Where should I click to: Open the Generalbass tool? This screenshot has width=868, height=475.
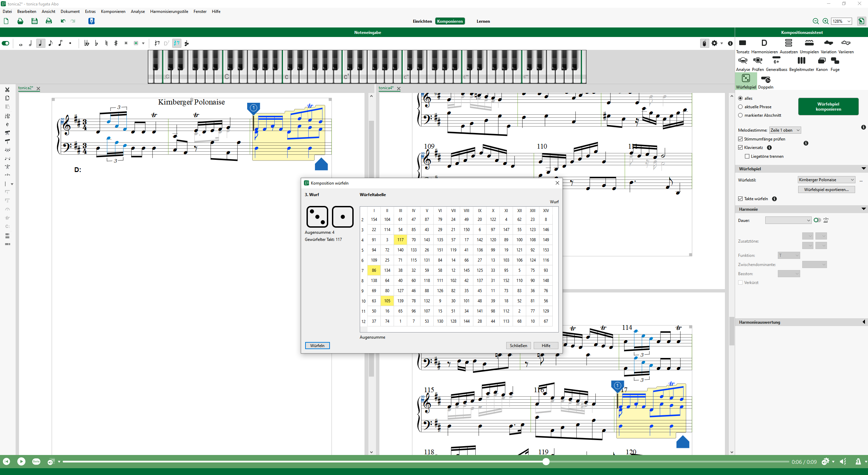pyautogui.click(x=776, y=64)
